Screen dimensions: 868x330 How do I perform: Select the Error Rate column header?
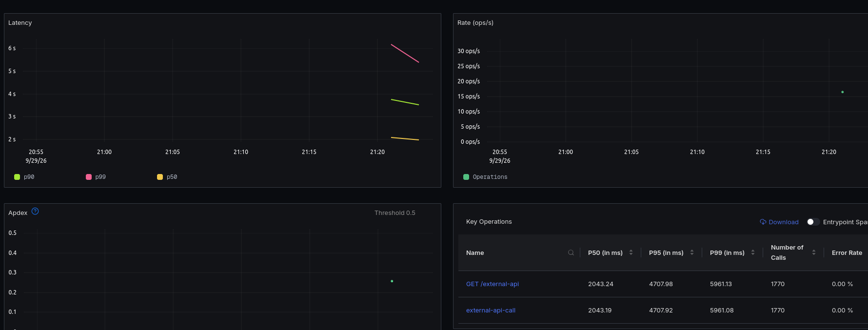click(847, 252)
